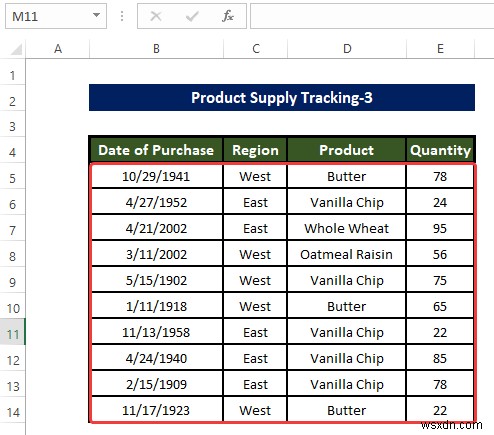
Task: Select the Oatmeal Raisin cell
Action: [x=347, y=254]
